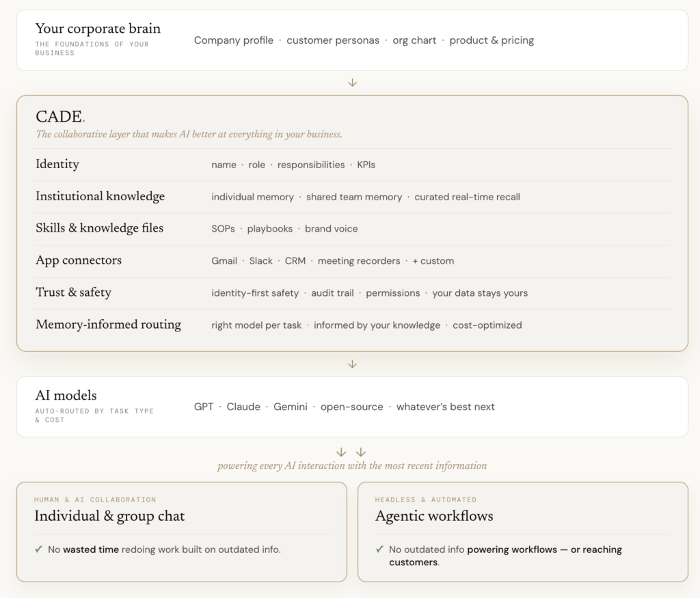
Task: Click the 'AI models' heading
Action: click(66, 396)
